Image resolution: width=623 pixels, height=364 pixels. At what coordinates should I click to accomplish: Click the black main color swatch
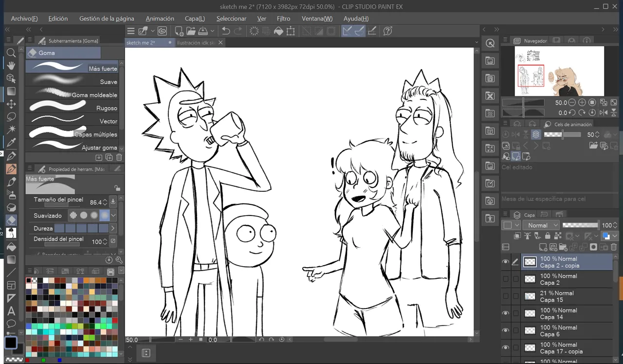coord(11,342)
